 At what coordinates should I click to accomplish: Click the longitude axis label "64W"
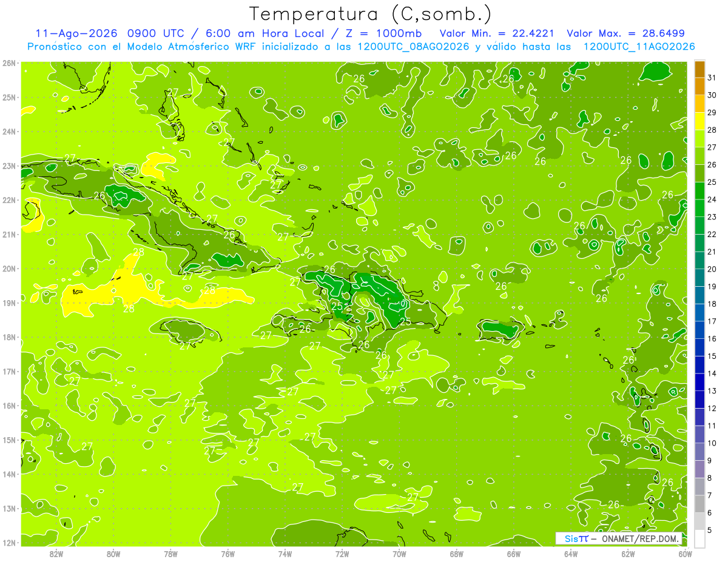571,554
